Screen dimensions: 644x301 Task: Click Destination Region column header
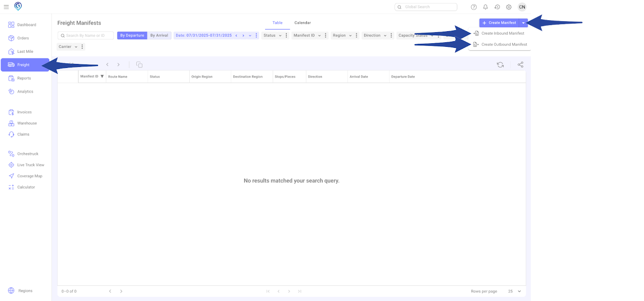pyautogui.click(x=248, y=77)
